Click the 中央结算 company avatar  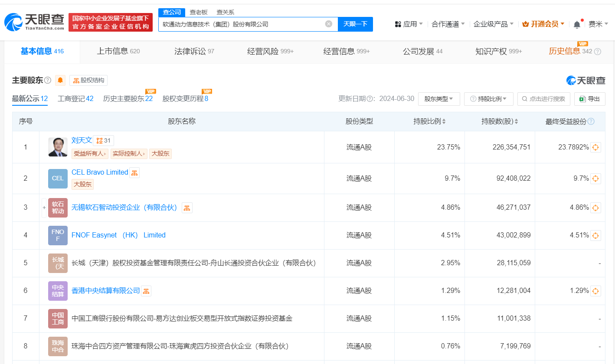(58, 291)
